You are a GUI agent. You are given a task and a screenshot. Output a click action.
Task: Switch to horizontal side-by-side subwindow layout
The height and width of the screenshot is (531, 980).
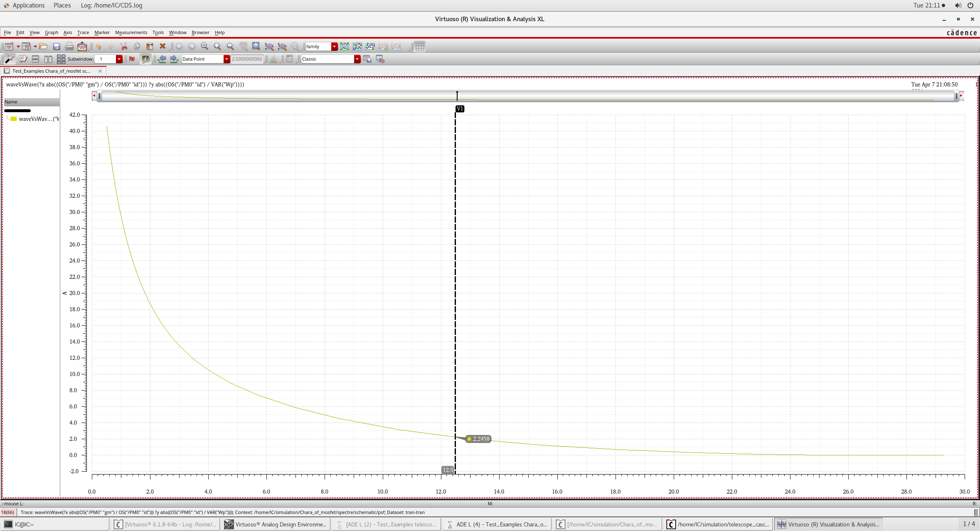(x=48, y=59)
